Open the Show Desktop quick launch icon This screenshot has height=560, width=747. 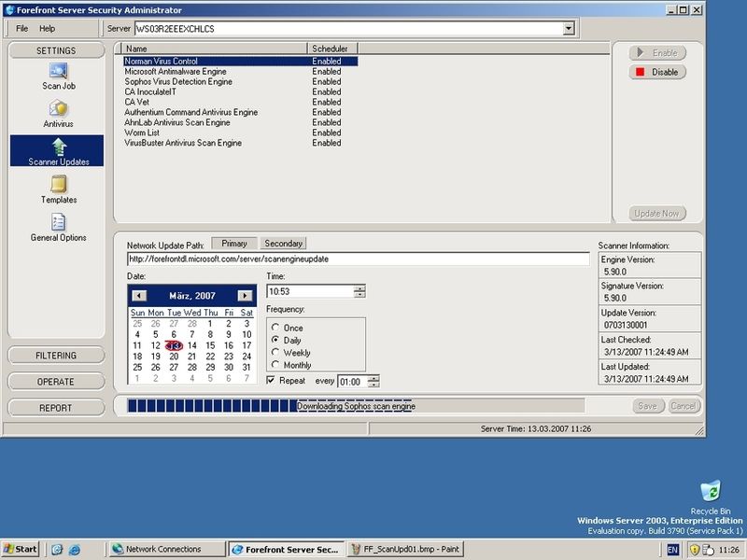tap(57, 550)
